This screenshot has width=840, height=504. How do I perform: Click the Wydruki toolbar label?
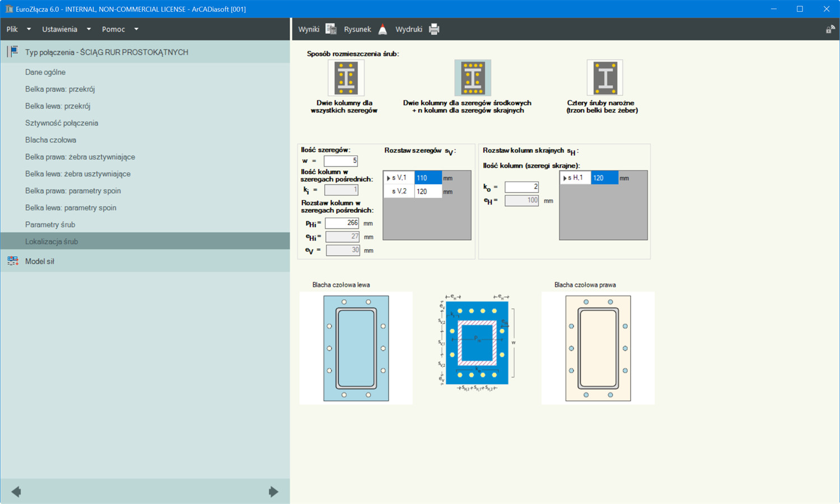click(x=409, y=29)
